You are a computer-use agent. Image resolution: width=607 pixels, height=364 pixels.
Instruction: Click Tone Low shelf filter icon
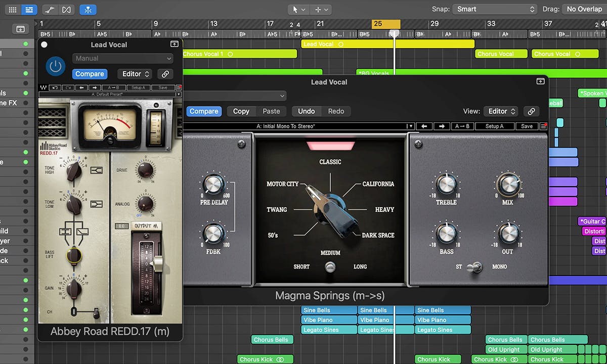pos(96,204)
